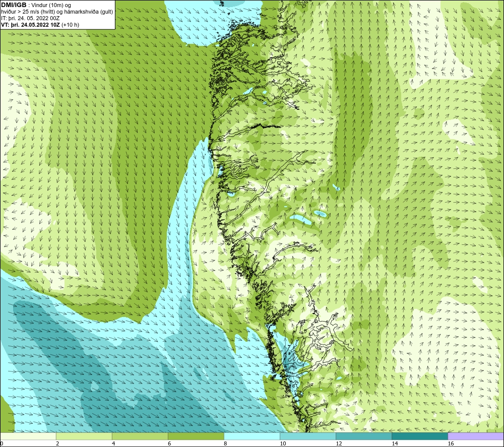
Task: Click the 14–16 m/s dark teal legend swatch
Action: coord(420,436)
